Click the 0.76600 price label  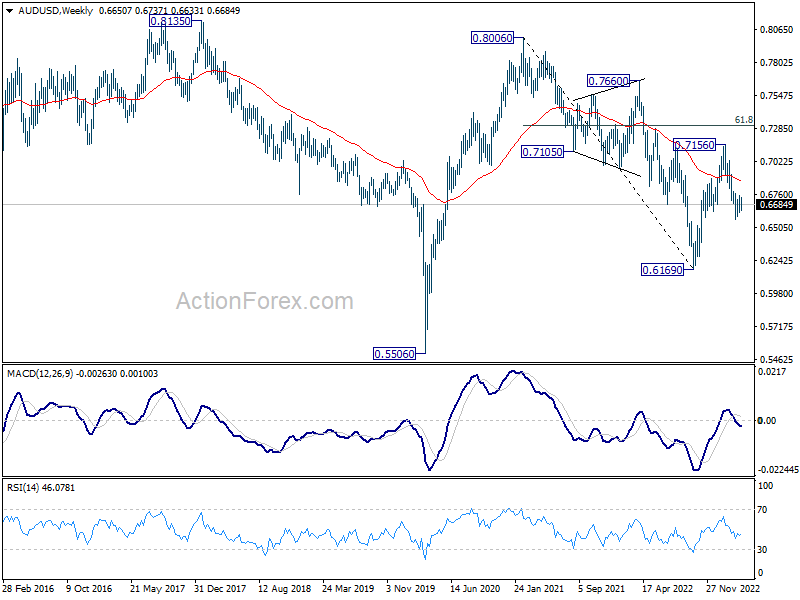click(608, 81)
